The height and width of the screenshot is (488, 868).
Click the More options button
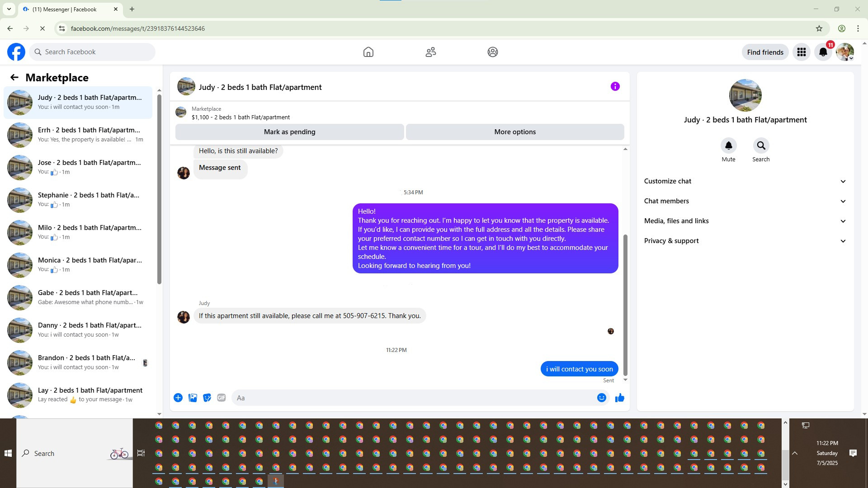(x=514, y=132)
